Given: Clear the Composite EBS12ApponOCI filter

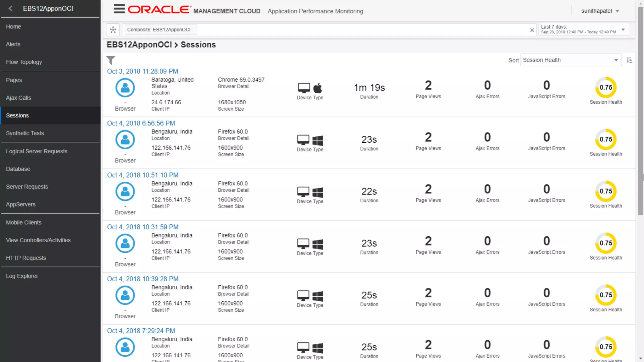Looking at the screenshot, I should click(532, 30).
